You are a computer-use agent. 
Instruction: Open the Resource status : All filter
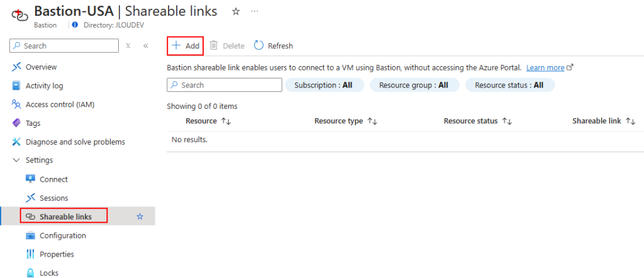click(509, 85)
